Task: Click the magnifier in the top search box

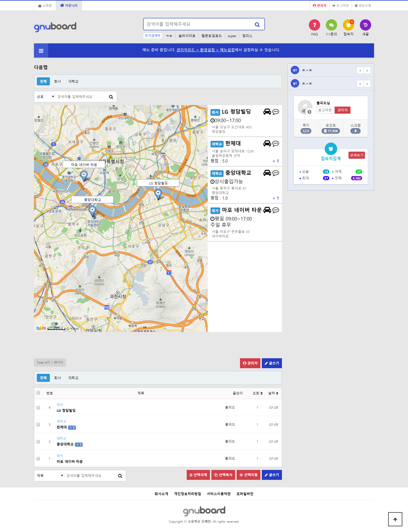Action: (257, 25)
